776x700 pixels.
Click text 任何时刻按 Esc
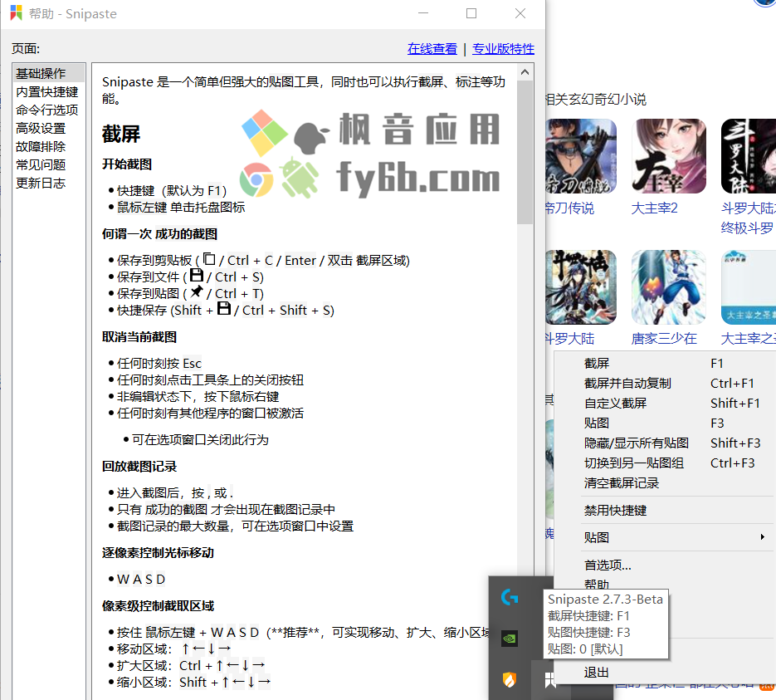[x=159, y=364]
